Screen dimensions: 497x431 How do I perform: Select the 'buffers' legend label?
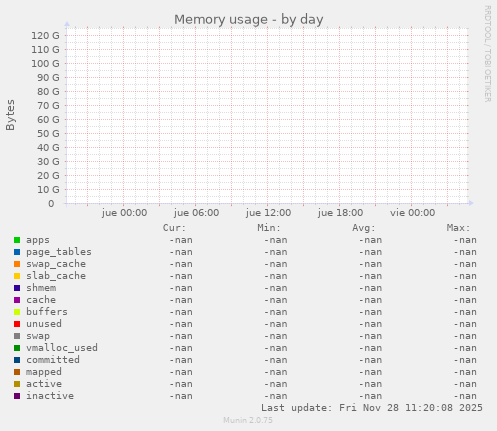tap(47, 312)
